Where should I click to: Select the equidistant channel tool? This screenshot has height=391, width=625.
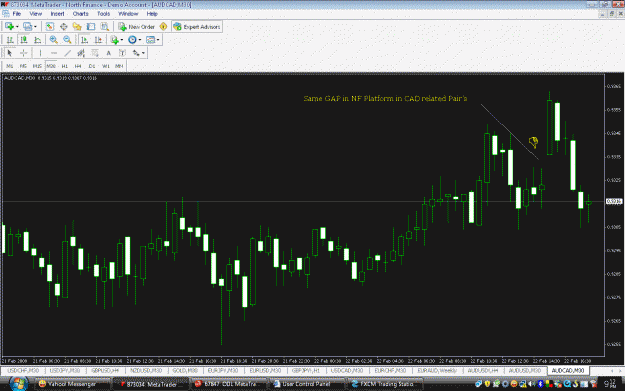pyautogui.click(x=81, y=53)
